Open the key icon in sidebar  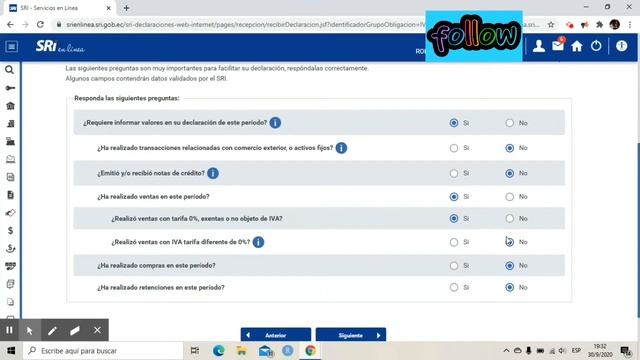click(10, 88)
